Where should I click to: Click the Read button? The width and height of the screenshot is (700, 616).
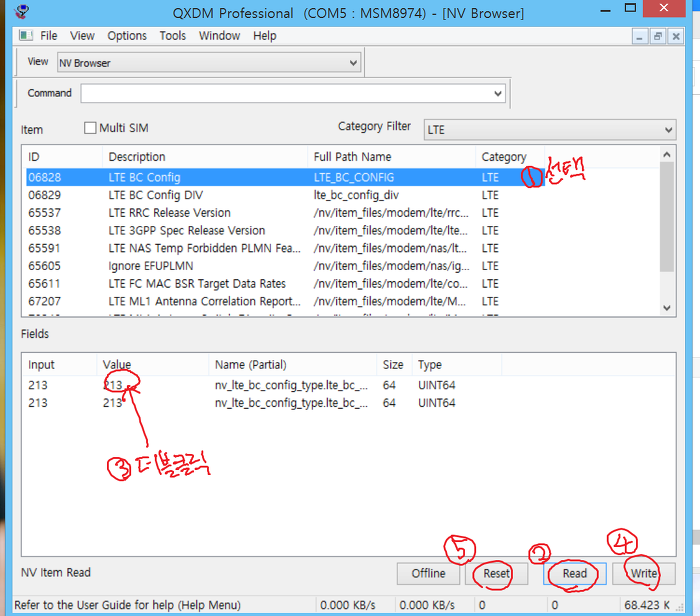(575, 574)
